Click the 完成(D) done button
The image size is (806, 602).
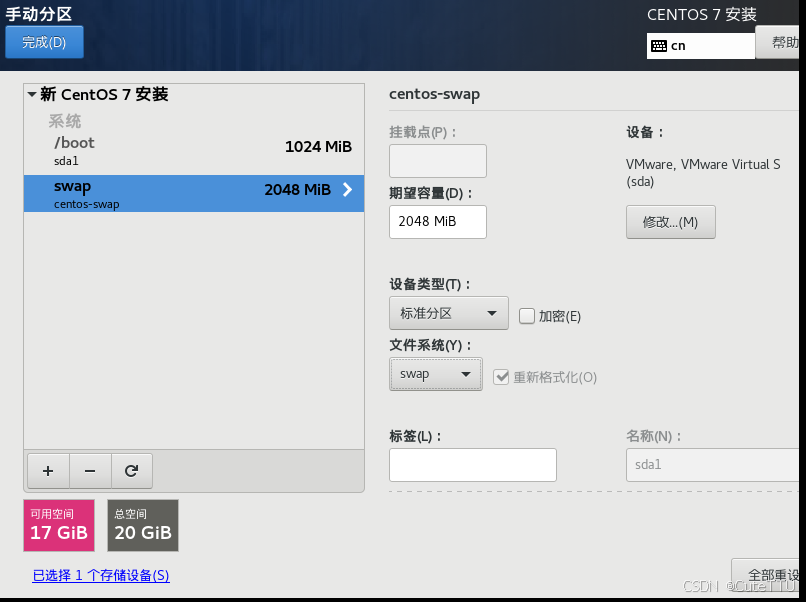tap(44, 42)
